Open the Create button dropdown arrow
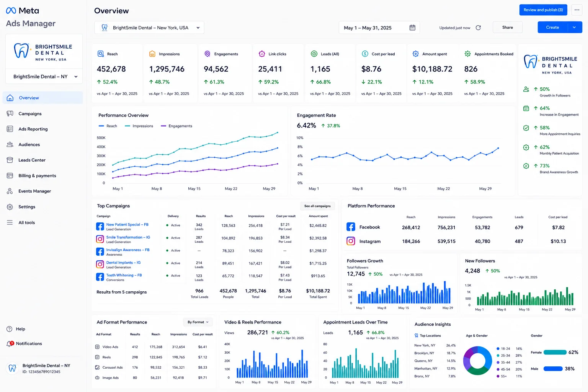 click(574, 28)
